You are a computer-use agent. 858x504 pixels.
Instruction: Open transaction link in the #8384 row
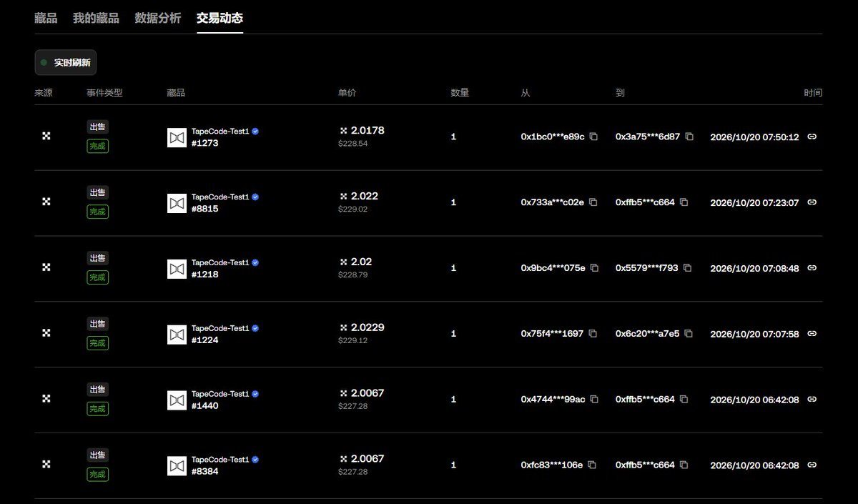pyautogui.click(x=812, y=465)
